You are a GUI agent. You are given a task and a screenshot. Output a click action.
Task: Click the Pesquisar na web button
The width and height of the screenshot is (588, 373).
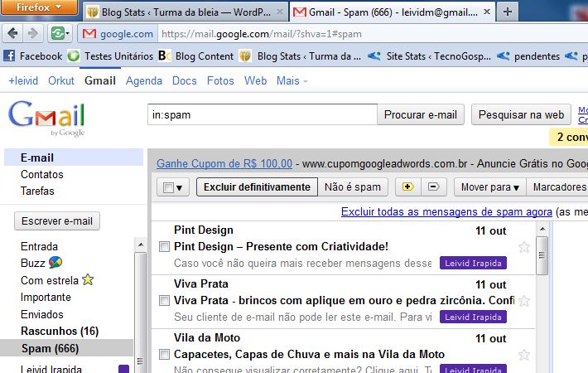coord(521,114)
